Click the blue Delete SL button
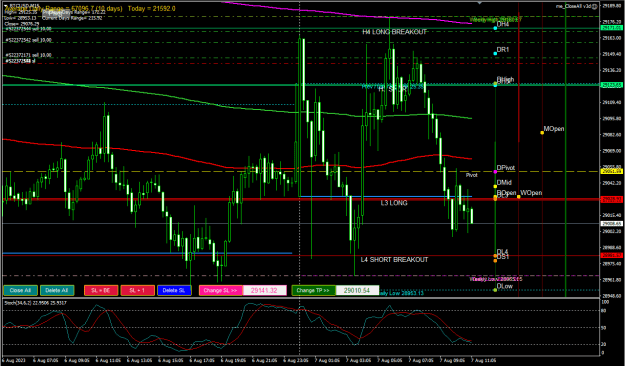 click(x=174, y=290)
